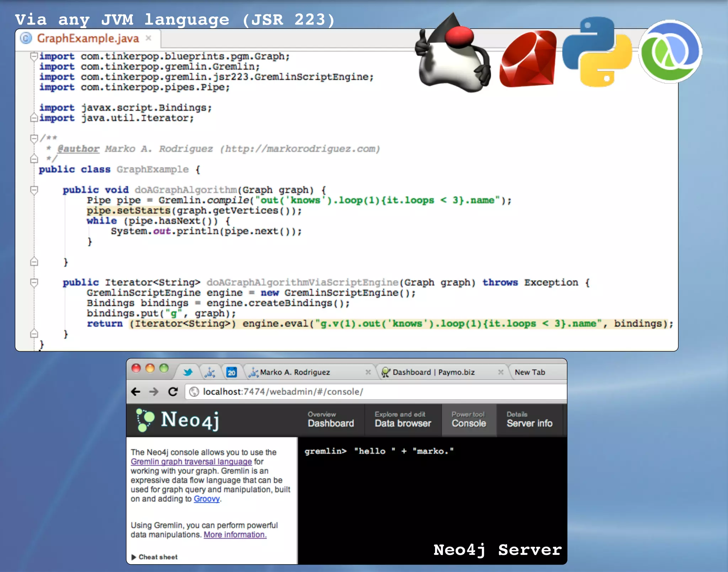Click the gremlin> console prompt line
This screenshot has width=728, height=572.
point(379,451)
